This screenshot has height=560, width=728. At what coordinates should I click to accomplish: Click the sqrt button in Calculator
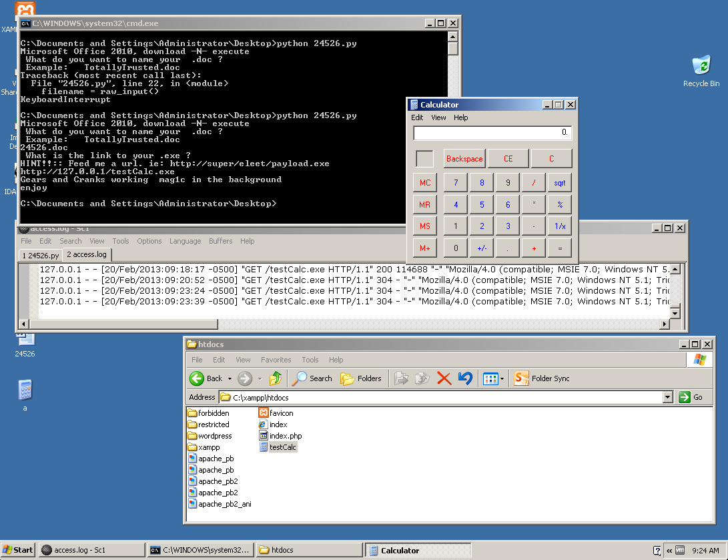(x=559, y=183)
